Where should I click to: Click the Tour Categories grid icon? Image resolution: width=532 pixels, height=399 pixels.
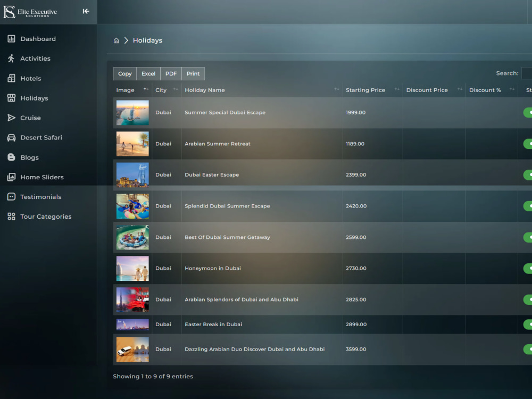tap(11, 217)
